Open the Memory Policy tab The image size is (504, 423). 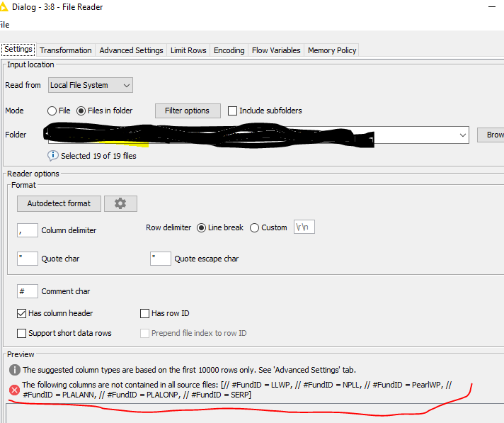pyautogui.click(x=332, y=50)
